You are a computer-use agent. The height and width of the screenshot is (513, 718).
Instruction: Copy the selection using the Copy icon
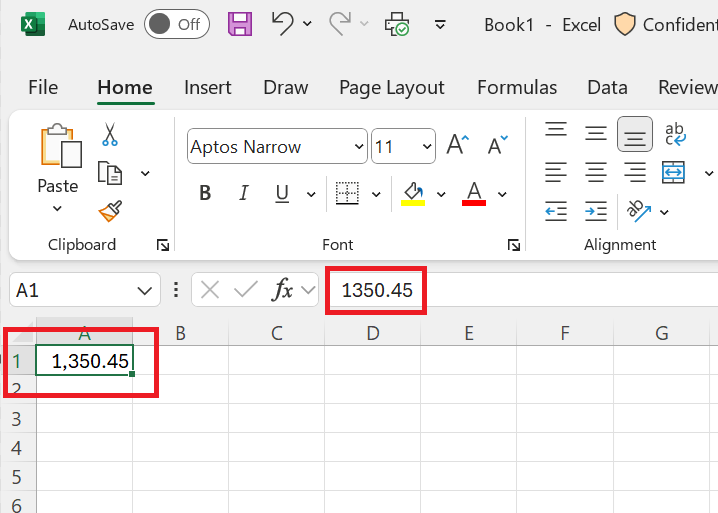(x=110, y=173)
